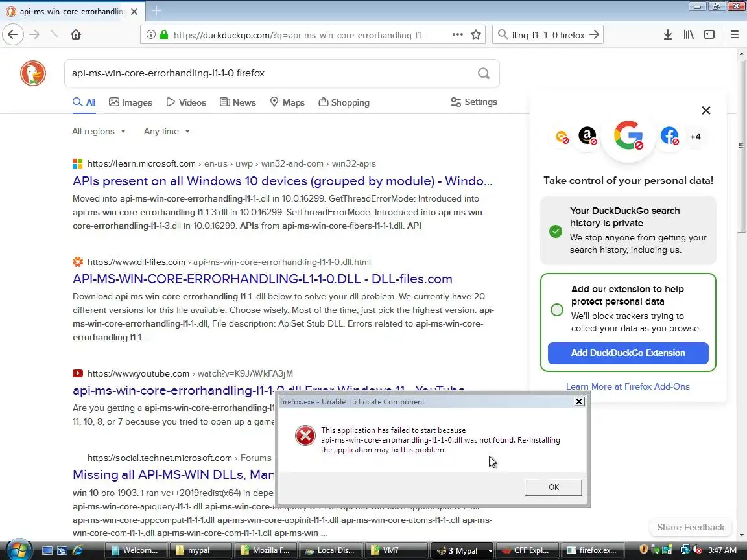Switch to the Maps tab

point(287,102)
